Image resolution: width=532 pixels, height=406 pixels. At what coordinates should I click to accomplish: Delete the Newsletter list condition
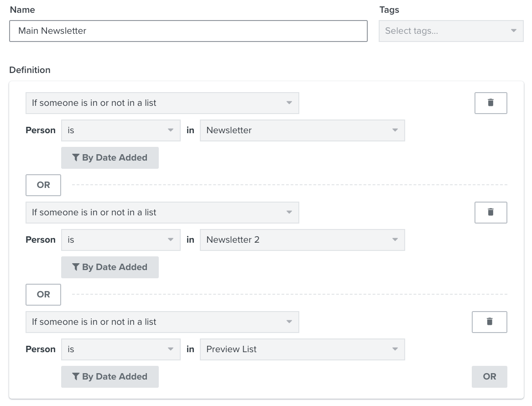tap(490, 103)
